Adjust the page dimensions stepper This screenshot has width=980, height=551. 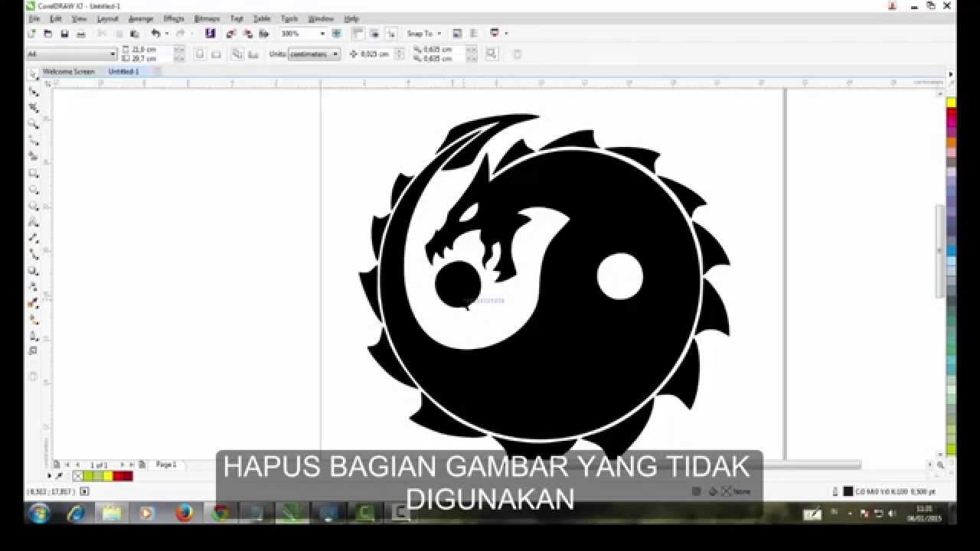[x=179, y=54]
